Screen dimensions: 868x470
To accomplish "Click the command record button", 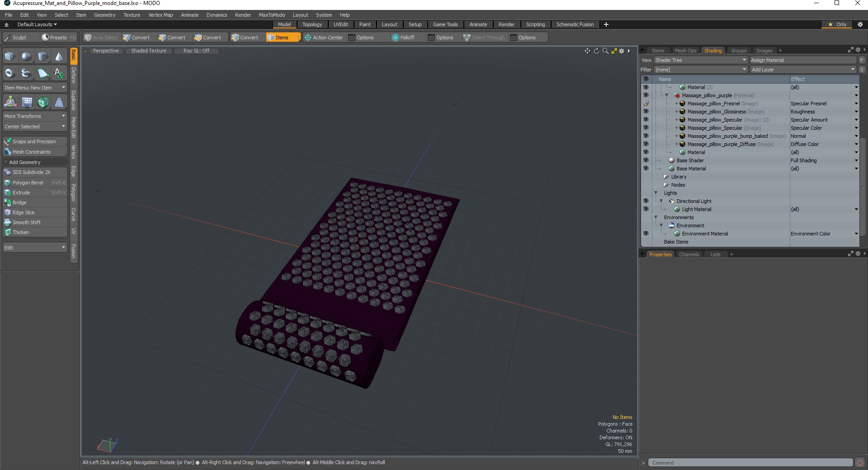I will coord(860,463).
